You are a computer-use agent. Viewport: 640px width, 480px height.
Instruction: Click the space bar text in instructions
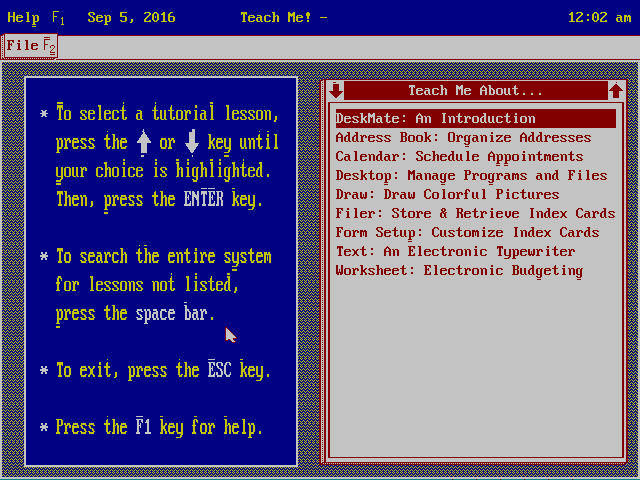pos(171,313)
